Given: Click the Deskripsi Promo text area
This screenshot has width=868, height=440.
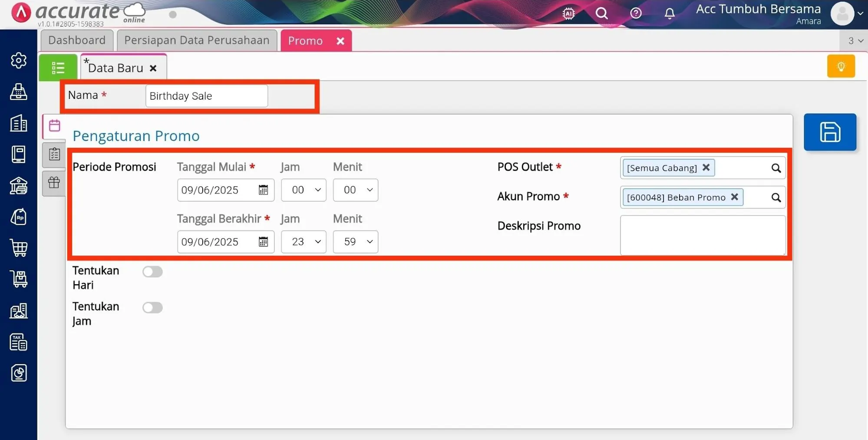Looking at the screenshot, I should (703, 235).
